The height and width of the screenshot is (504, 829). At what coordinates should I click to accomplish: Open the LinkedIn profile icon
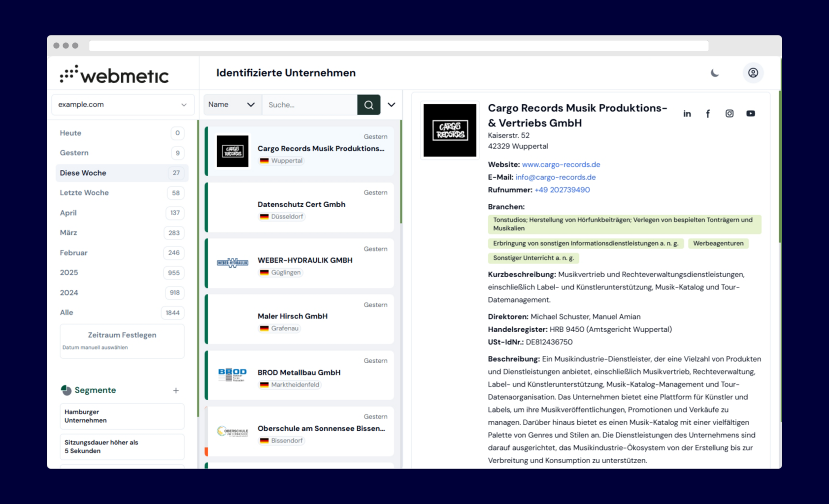(687, 114)
